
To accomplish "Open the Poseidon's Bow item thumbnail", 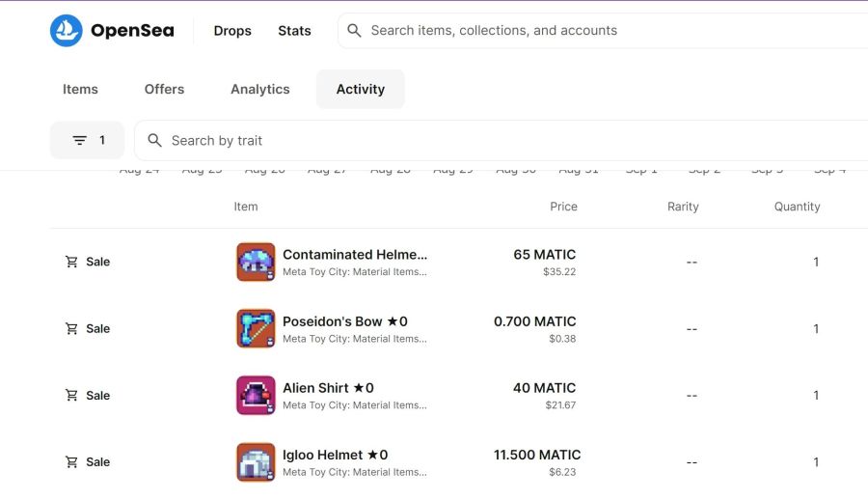I will coord(256,329).
